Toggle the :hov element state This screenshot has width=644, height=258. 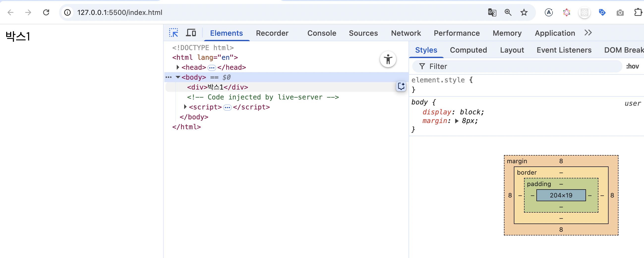click(x=633, y=66)
